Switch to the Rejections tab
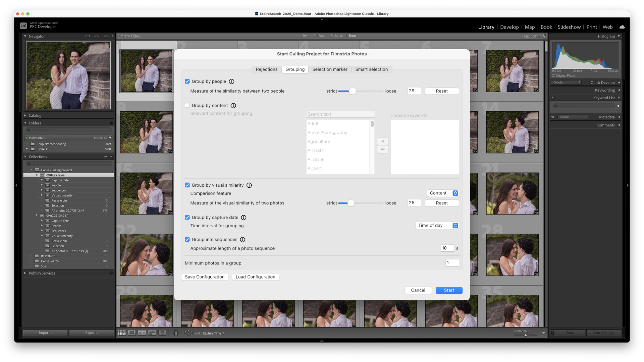644x362 pixels. click(266, 69)
